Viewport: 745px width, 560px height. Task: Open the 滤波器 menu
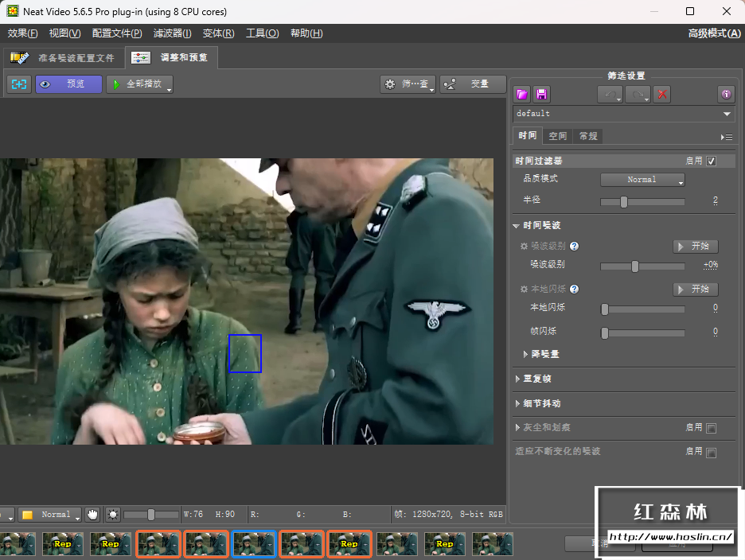172,33
